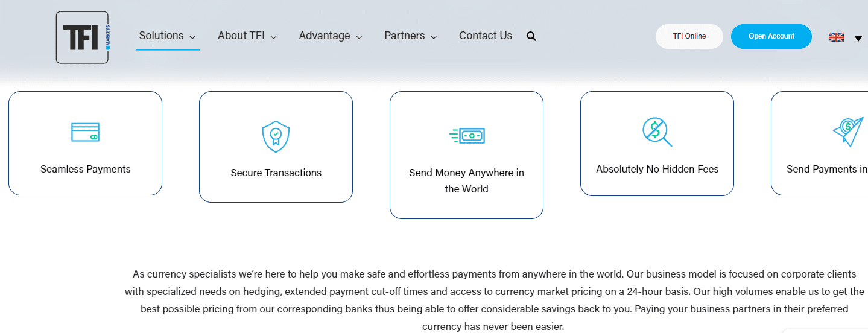The height and width of the screenshot is (333, 868).
Task: Select the Send Money Anywhere card
Action: (466, 155)
